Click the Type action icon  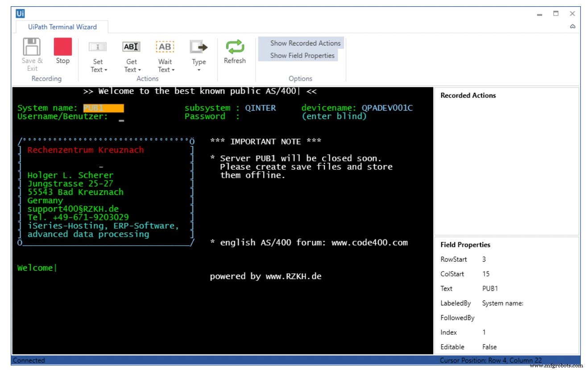(199, 47)
